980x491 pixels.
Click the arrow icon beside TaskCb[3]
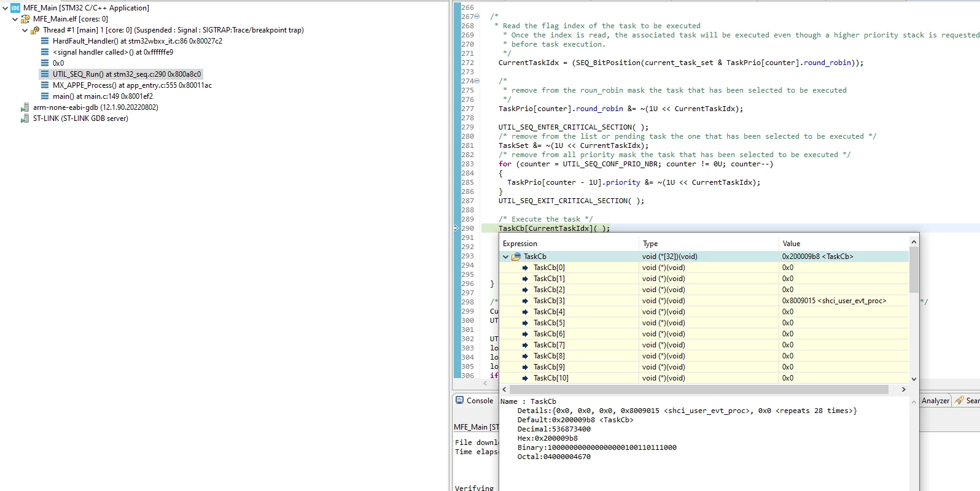525,301
